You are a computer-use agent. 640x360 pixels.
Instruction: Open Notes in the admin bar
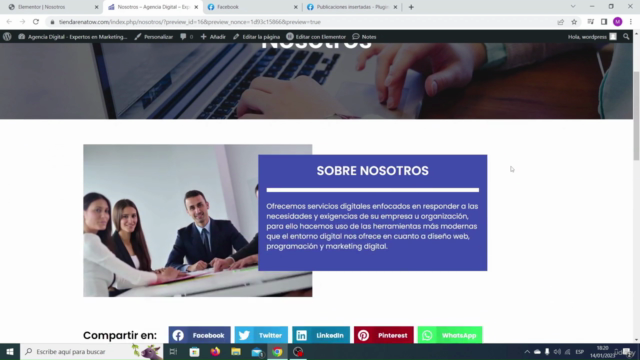click(364, 37)
